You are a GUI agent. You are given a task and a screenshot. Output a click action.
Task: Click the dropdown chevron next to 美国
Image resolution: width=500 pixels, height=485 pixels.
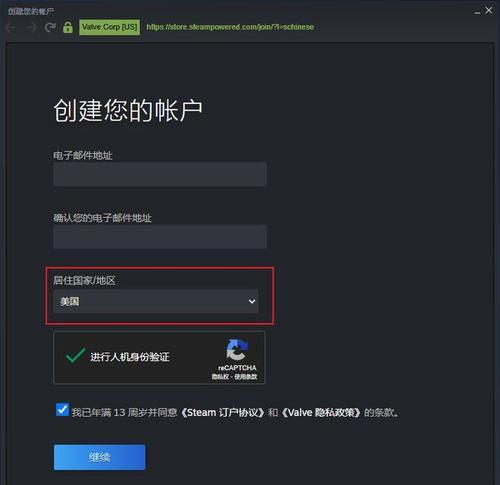pyautogui.click(x=252, y=301)
